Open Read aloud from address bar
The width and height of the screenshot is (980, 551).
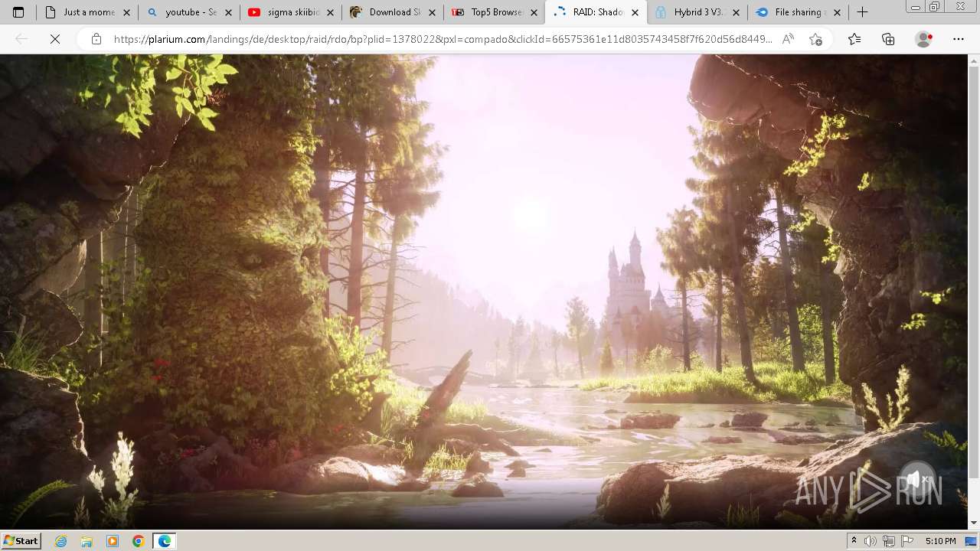[788, 39]
